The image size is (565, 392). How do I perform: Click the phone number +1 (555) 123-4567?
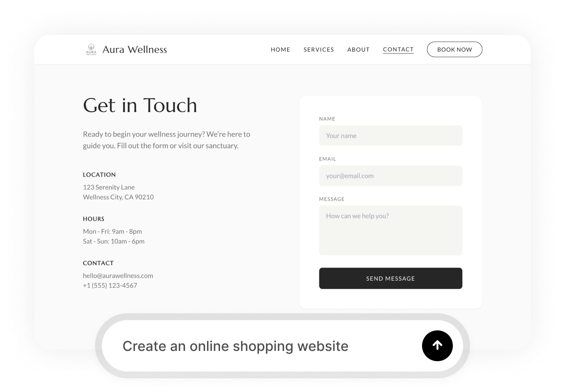click(x=110, y=285)
